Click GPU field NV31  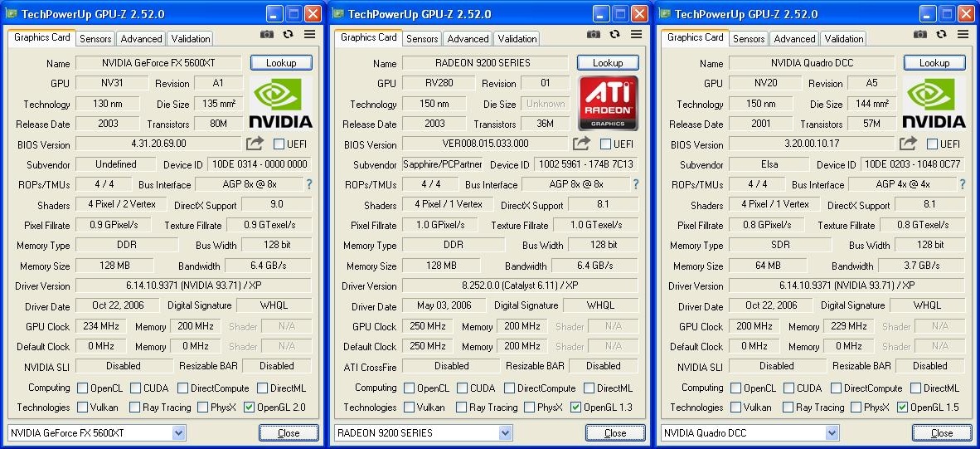pos(112,83)
